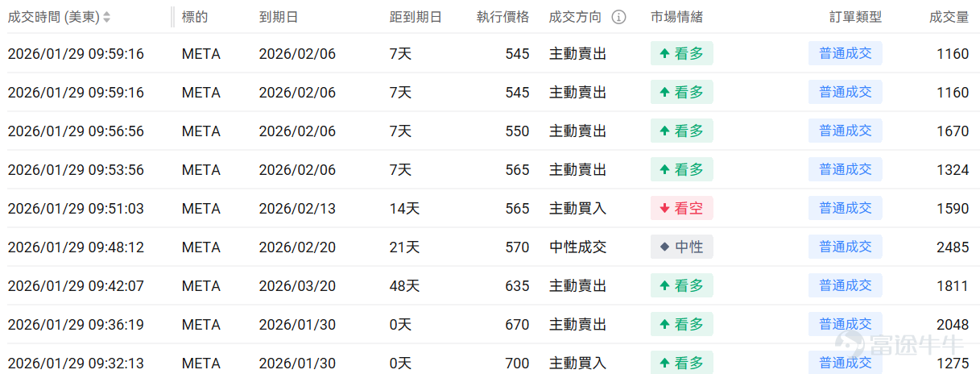Click the 成交量 column header

tap(949, 17)
